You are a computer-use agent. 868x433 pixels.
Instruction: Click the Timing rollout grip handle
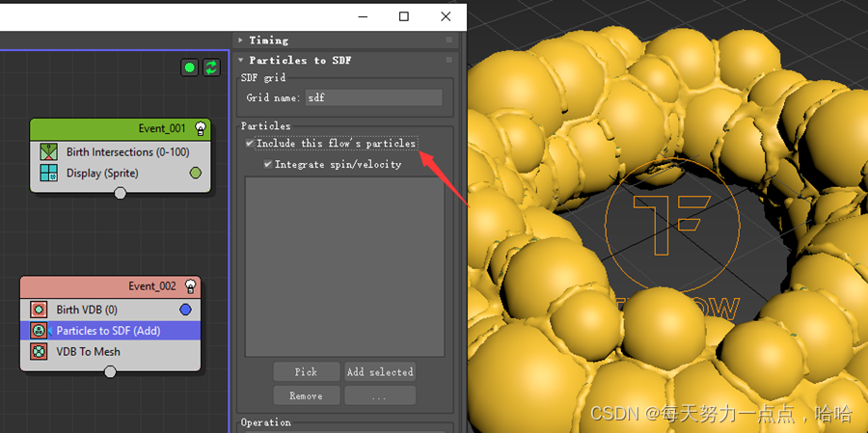[x=448, y=40]
